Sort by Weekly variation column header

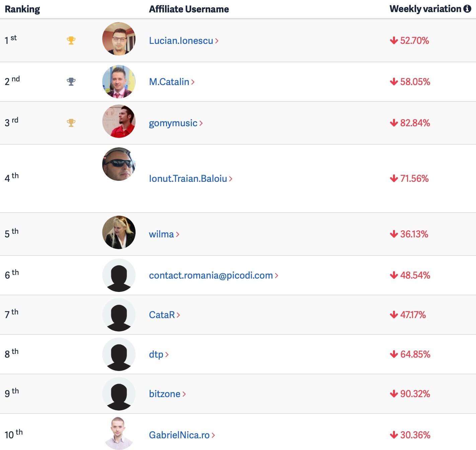[425, 9]
